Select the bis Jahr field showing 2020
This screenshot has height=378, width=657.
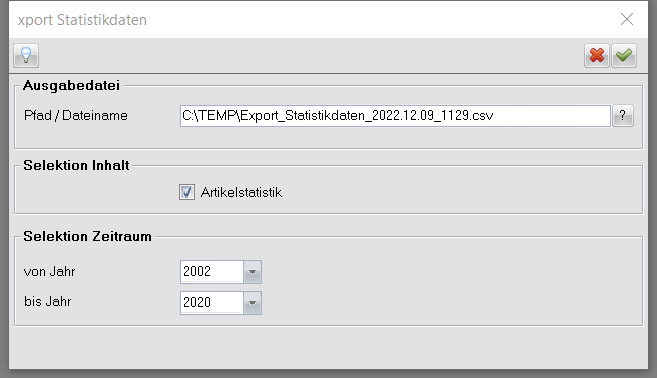pos(212,303)
